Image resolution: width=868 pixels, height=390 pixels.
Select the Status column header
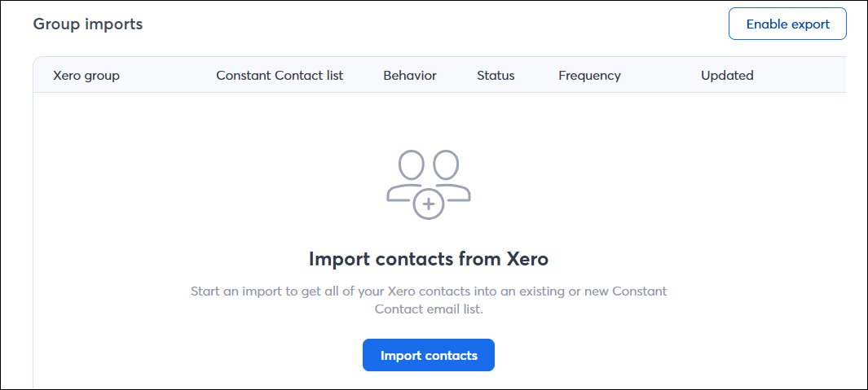[496, 75]
